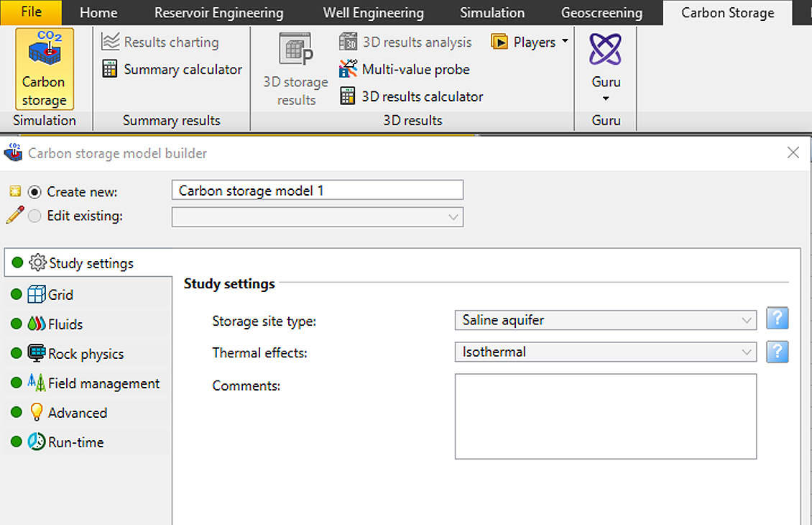The image size is (812, 525).
Task: Switch to the Reservoir Engineering tab
Action: point(218,13)
